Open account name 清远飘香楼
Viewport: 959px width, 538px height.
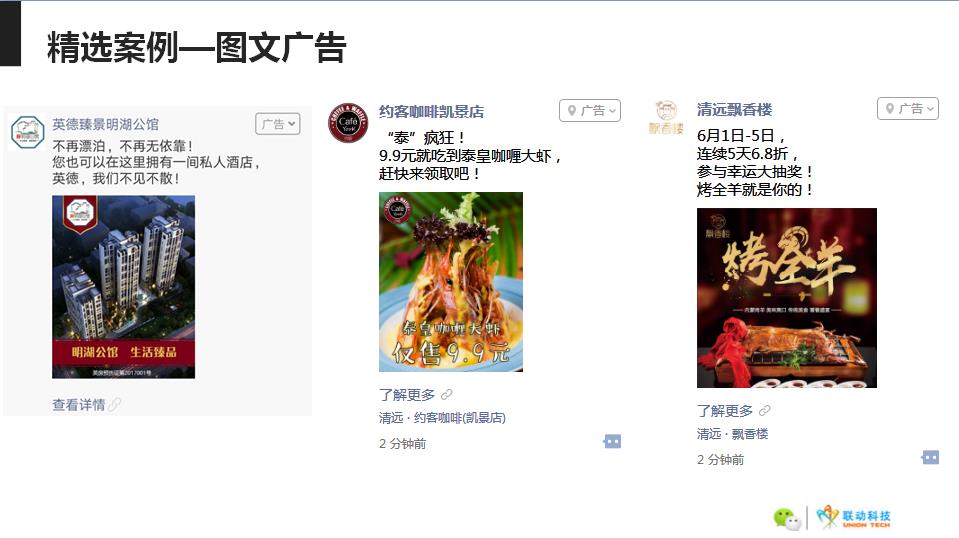coord(735,110)
